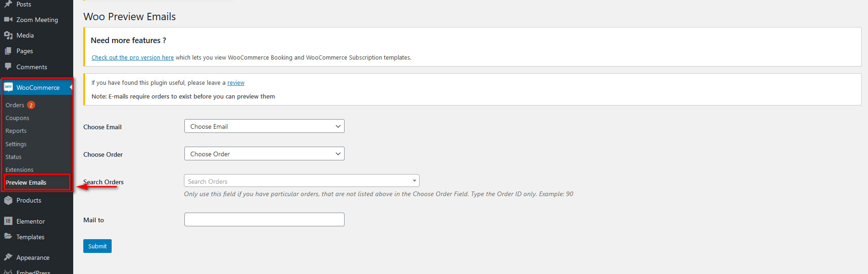The width and height of the screenshot is (868, 274).
Task: Select Preview Emails submenu item
Action: 26,182
